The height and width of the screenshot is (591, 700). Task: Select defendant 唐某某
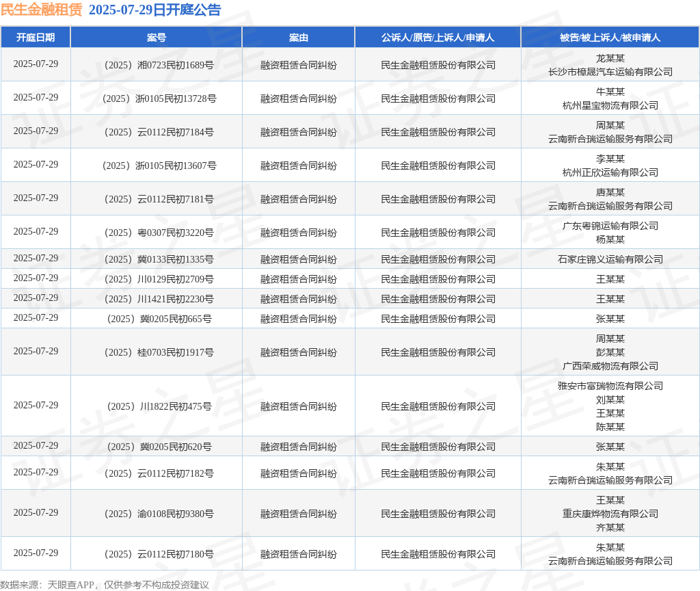610,192
